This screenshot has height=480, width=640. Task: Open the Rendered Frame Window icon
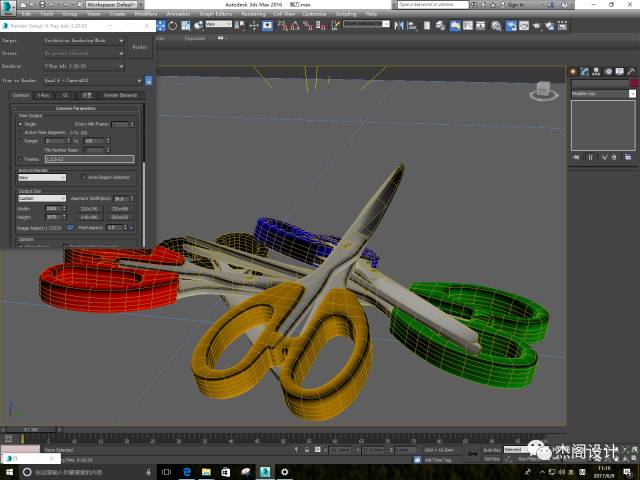(x=524, y=26)
